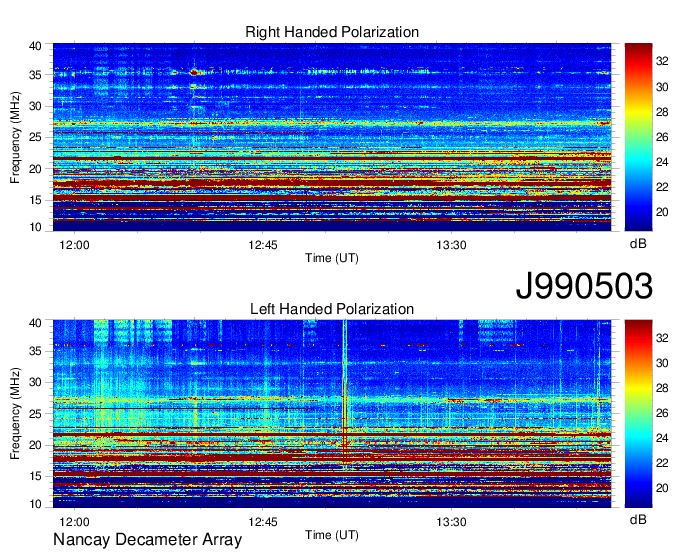680x552 pixels.
Task: Click the 15 frequency tick on the bottom plot
Action: [x=35, y=477]
